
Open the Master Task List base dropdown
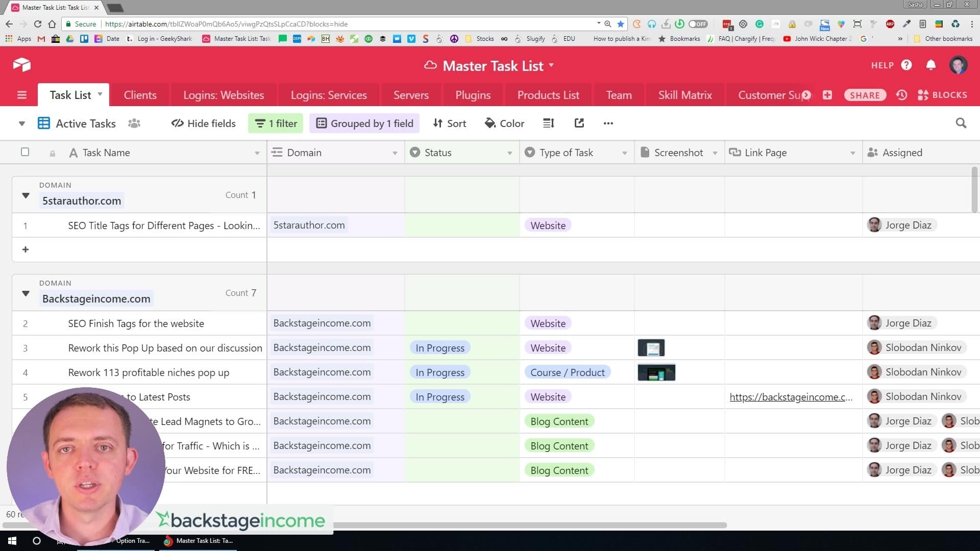pyautogui.click(x=551, y=65)
